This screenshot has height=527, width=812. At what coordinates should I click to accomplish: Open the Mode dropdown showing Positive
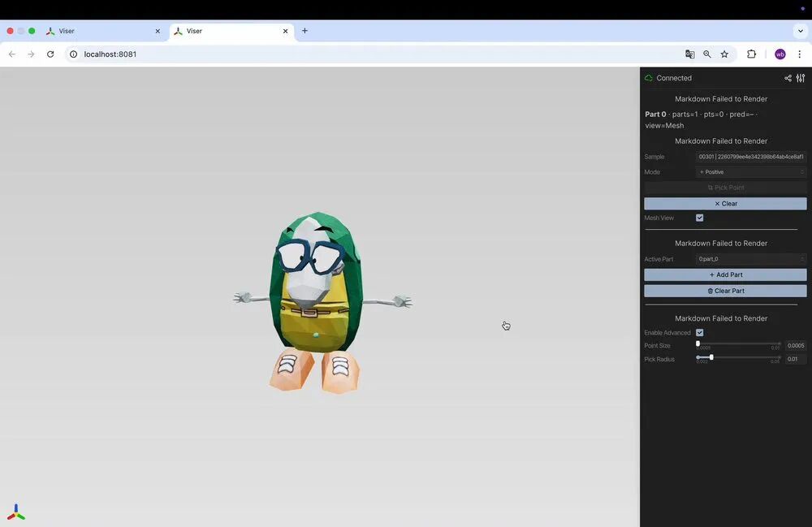click(x=751, y=172)
